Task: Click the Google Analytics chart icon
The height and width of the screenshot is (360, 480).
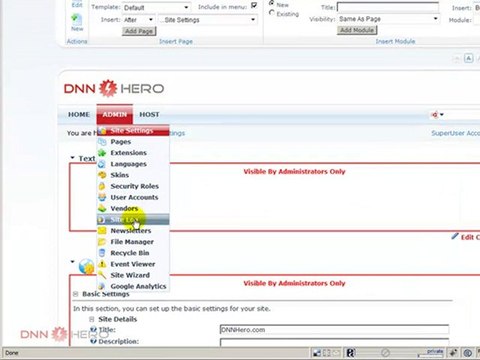Action: 102,286
